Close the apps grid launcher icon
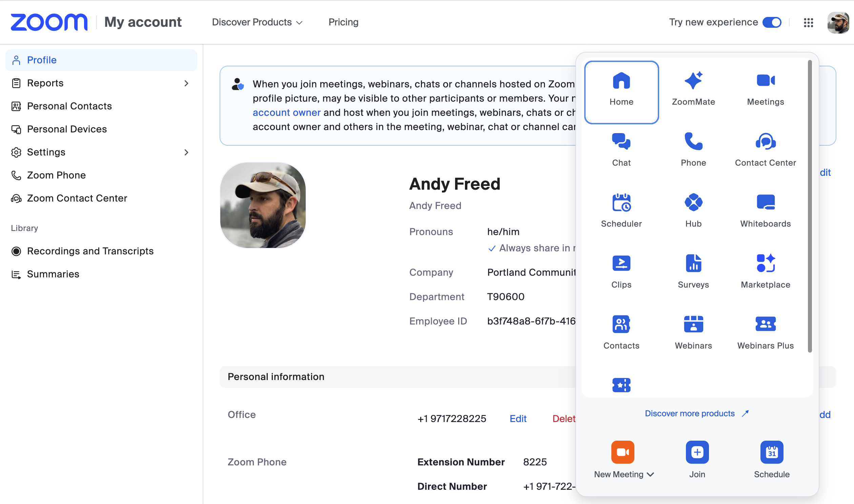The image size is (854, 504). 809,22
